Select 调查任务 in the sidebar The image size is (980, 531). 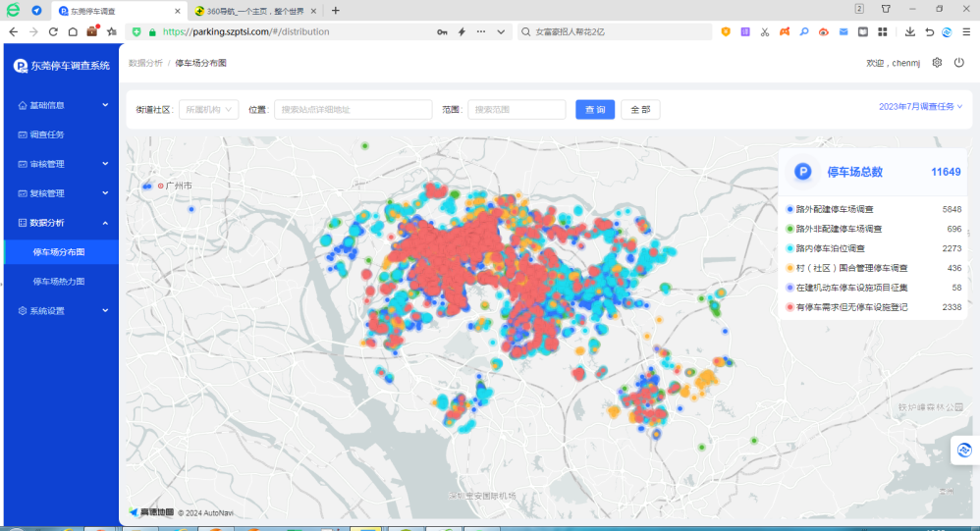click(x=47, y=134)
